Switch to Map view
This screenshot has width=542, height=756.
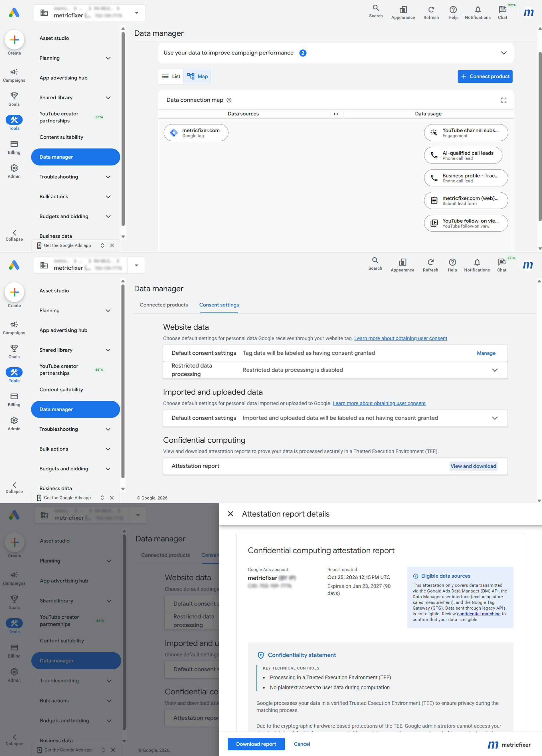[197, 76]
